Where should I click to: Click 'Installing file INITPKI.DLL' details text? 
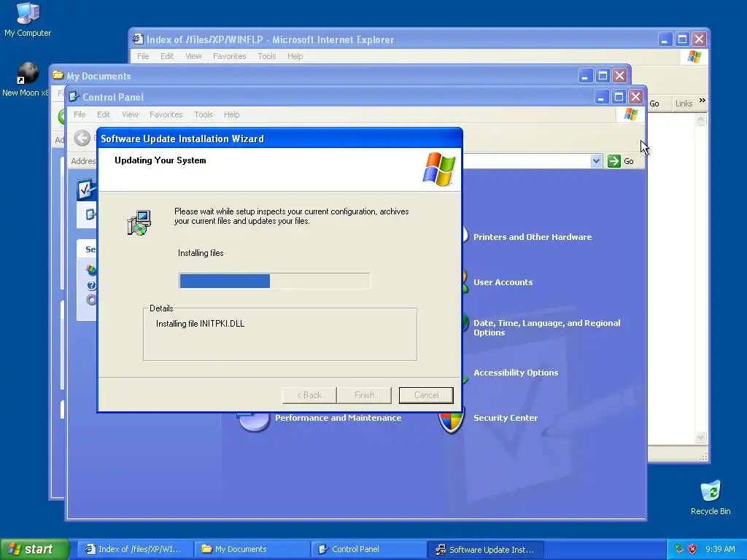pos(200,323)
